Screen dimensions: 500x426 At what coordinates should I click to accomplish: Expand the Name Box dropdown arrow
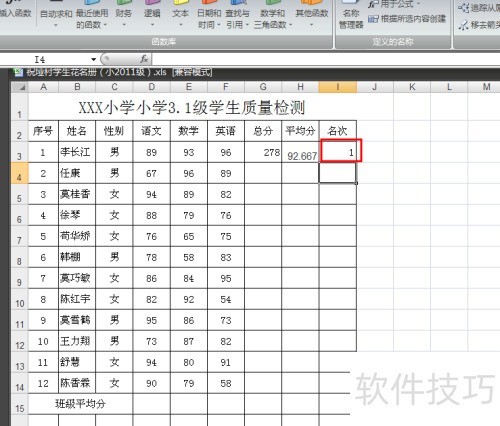tap(94, 60)
